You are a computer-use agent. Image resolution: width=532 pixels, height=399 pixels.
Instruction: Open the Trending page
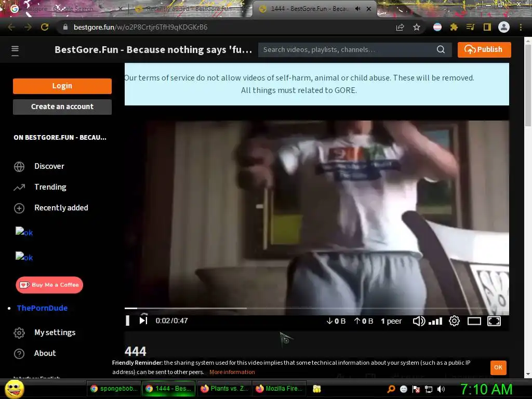click(50, 187)
